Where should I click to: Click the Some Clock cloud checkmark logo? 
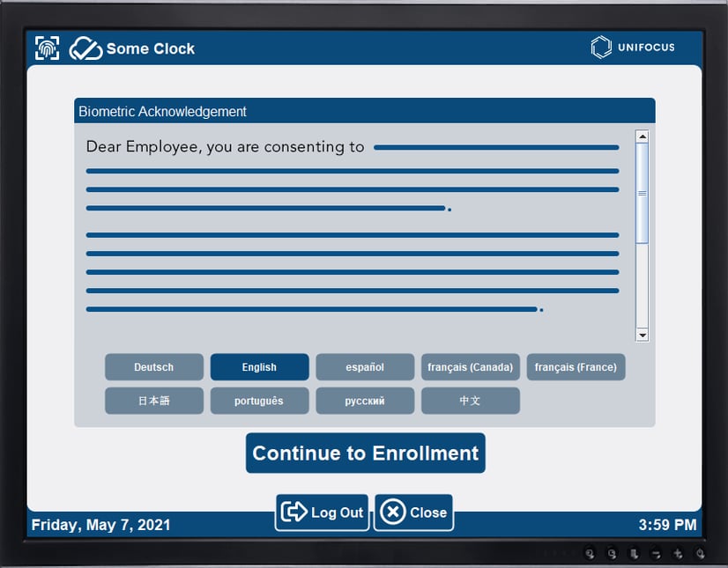(x=86, y=48)
